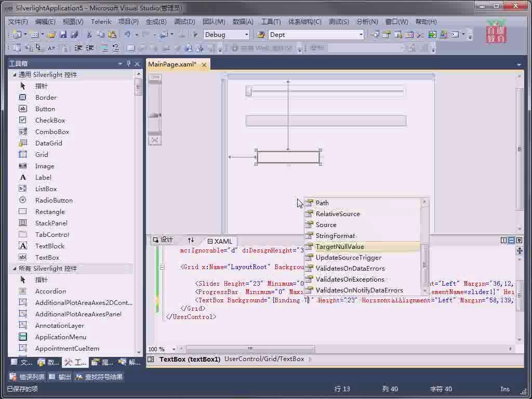The height and width of the screenshot is (399, 532).
Task: Open the Start Page green arrow icon
Action: click(x=432, y=34)
